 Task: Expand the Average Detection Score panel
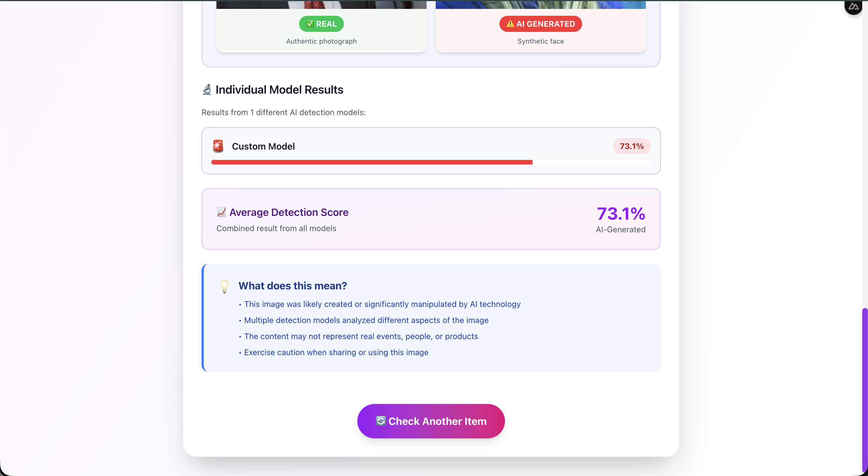tap(431, 219)
